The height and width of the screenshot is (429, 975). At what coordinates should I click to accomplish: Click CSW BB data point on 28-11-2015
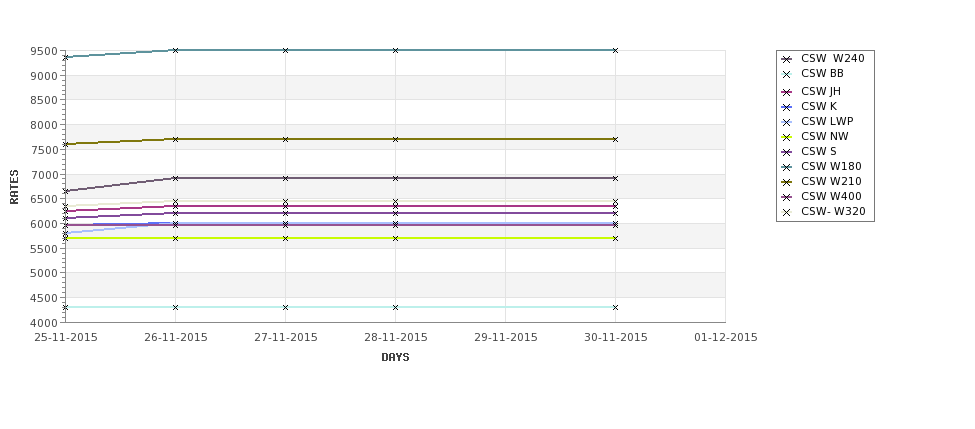click(x=395, y=307)
